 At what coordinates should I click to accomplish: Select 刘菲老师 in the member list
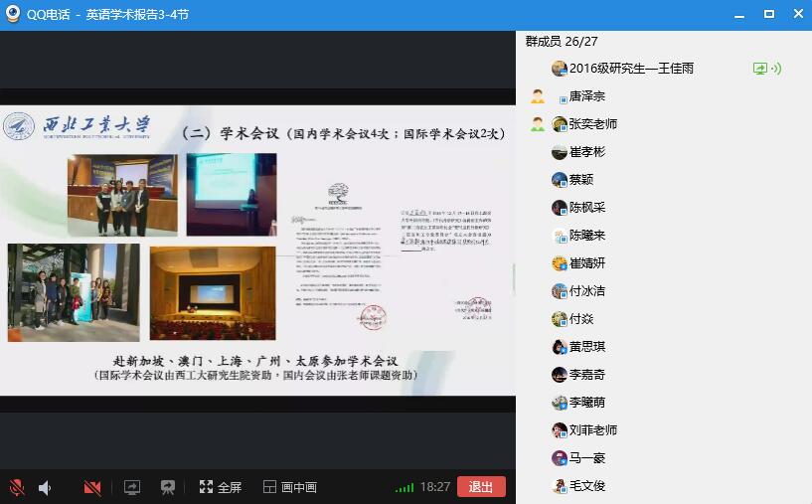pos(592,430)
